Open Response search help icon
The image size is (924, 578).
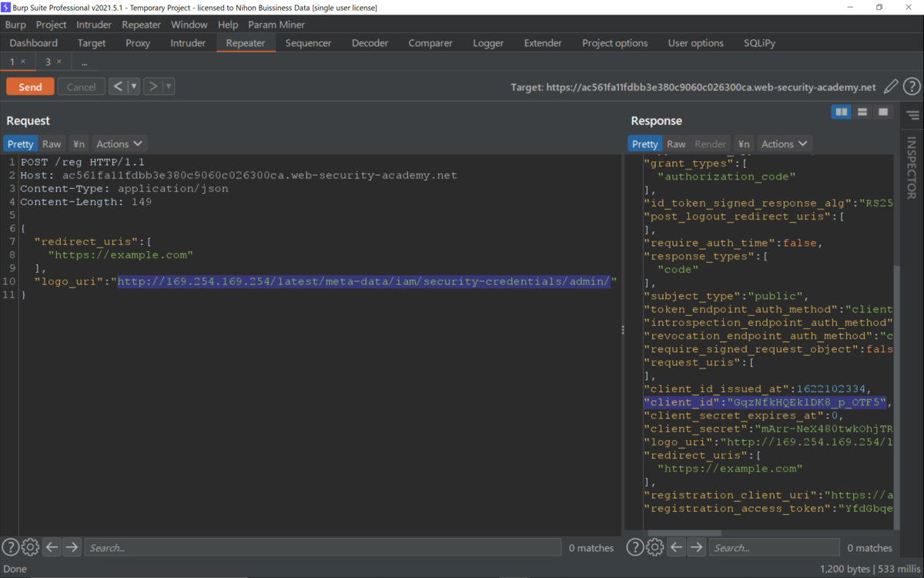pyautogui.click(x=634, y=547)
